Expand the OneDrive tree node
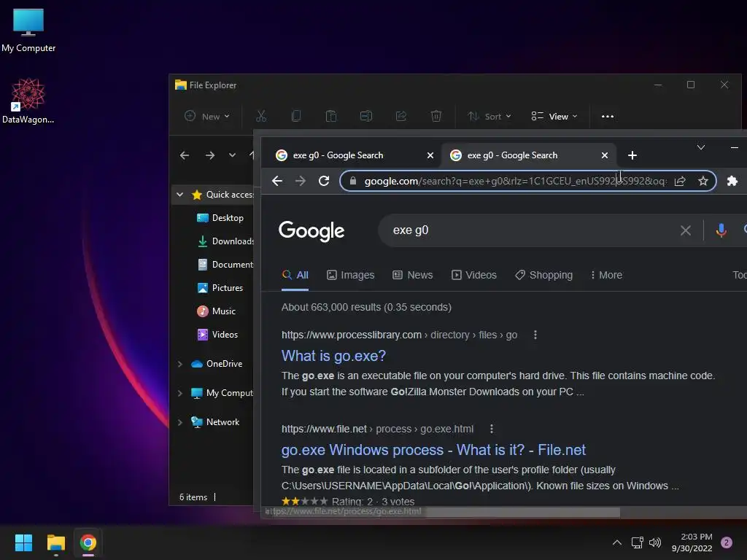The height and width of the screenshot is (560, 747). (x=179, y=364)
